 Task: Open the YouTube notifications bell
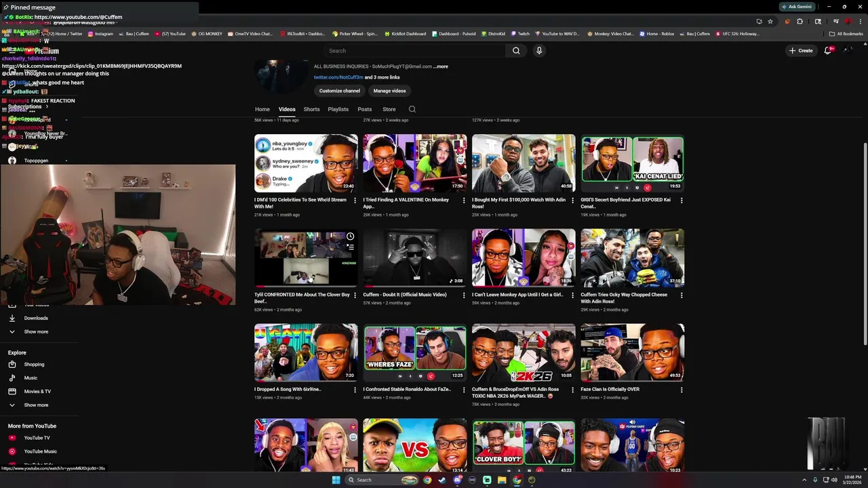[828, 50]
